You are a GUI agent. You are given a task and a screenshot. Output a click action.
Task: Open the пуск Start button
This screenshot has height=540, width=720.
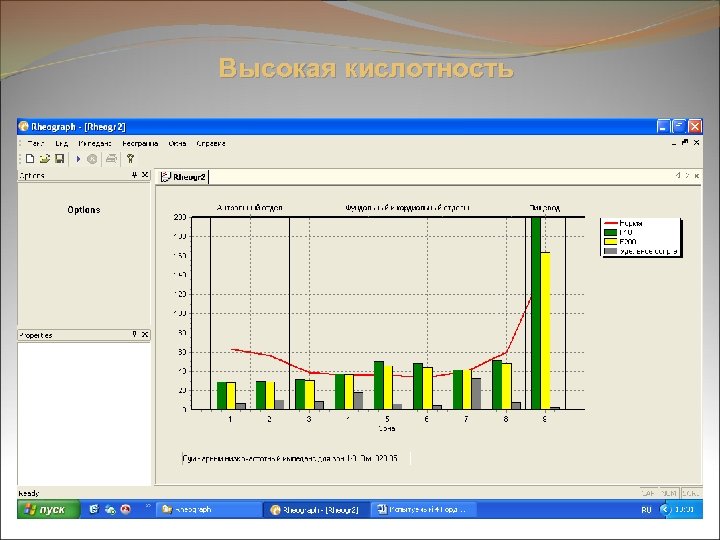click(48, 509)
